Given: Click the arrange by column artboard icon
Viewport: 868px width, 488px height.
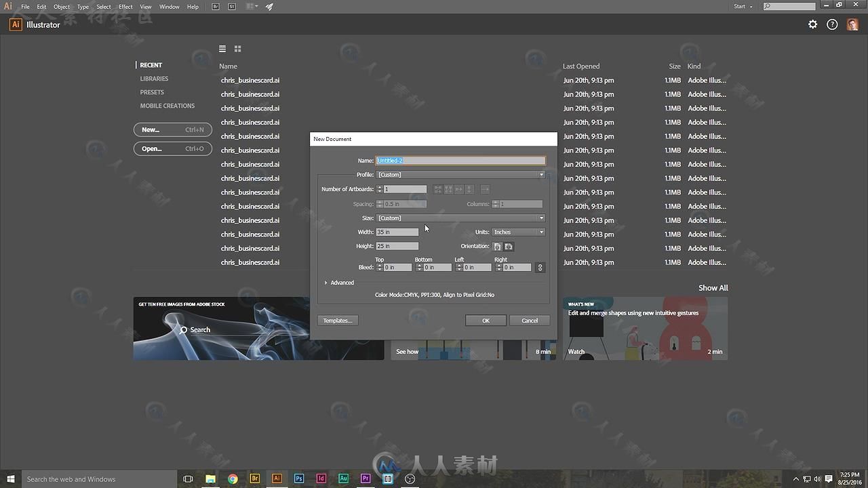Looking at the screenshot, I should tap(469, 189).
